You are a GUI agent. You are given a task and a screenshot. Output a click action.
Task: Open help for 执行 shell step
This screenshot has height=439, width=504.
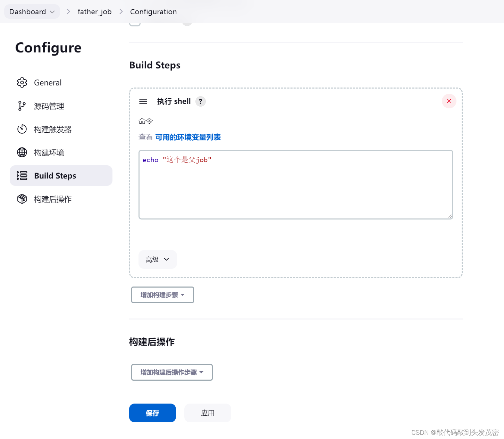click(x=201, y=101)
